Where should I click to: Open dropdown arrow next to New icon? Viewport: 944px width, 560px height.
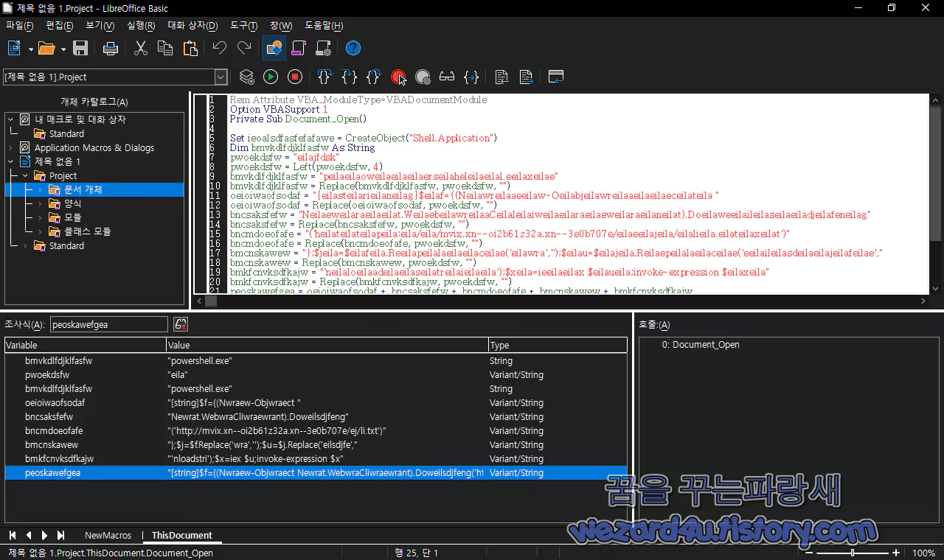coord(31,49)
